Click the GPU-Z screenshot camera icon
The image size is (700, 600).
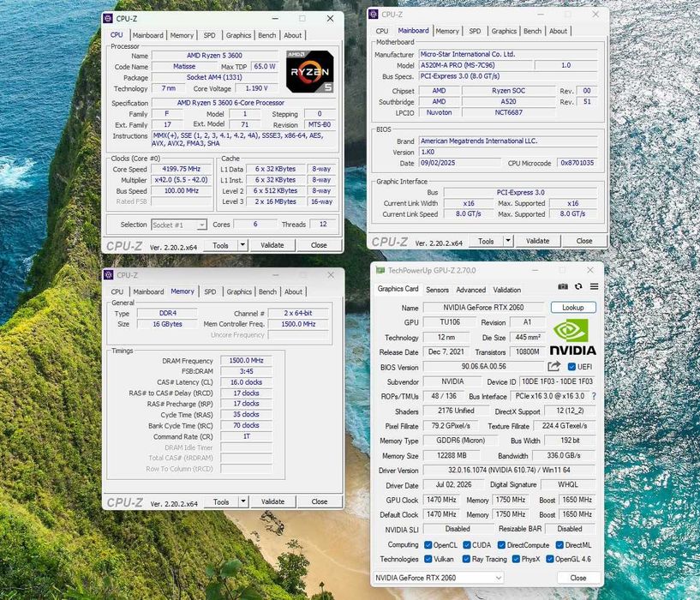[x=563, y=286]
